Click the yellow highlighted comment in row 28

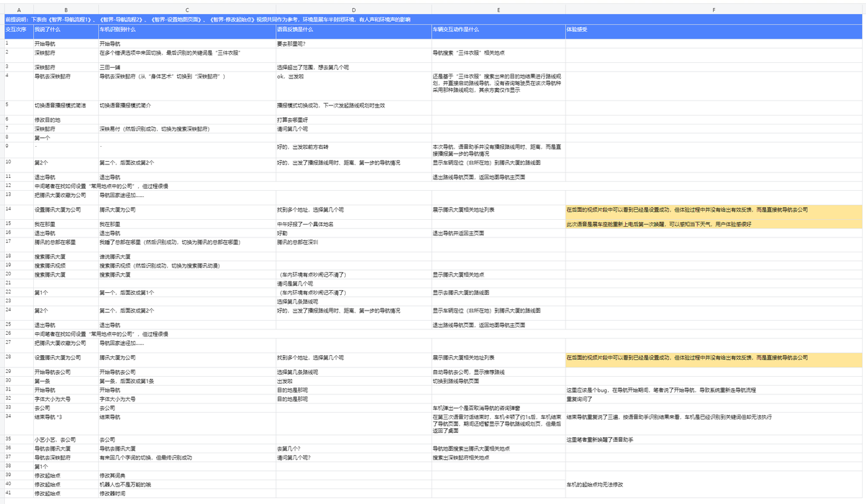click(714, 360)
